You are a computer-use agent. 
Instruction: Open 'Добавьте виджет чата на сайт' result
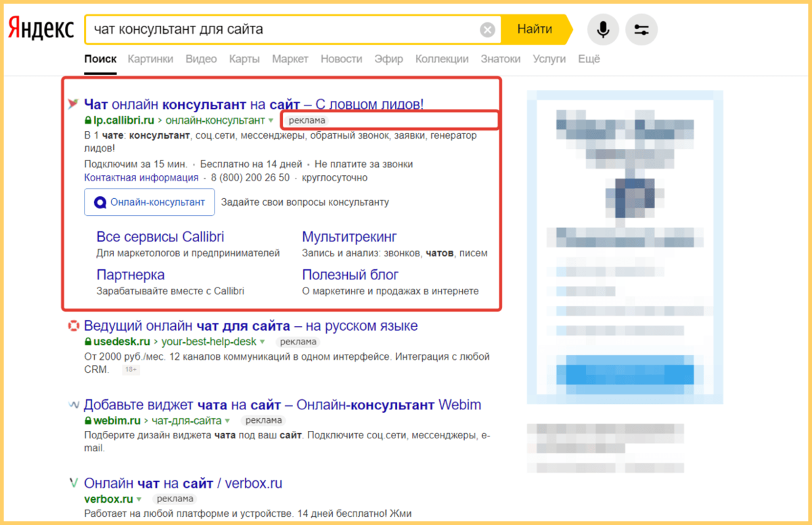(283, 405)
